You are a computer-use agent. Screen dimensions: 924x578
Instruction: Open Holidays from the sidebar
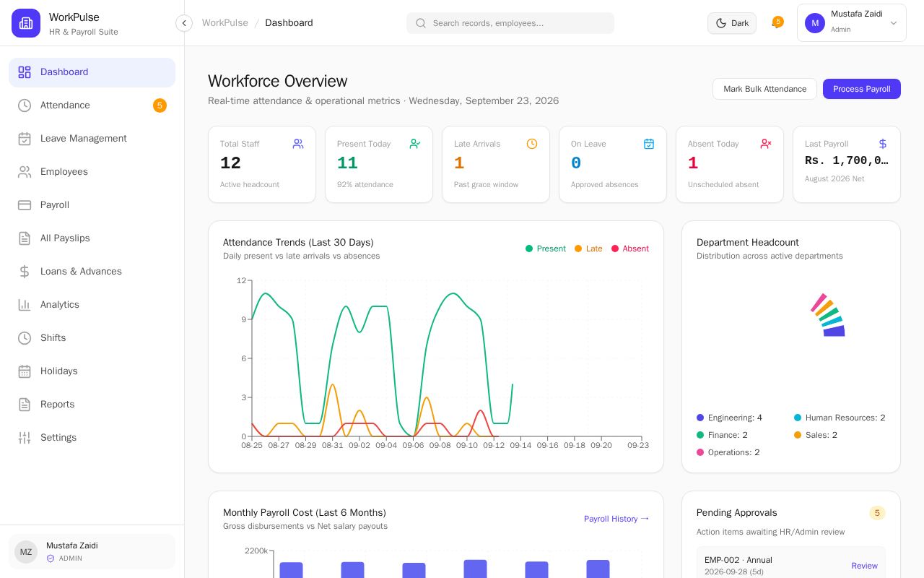coord(92,371)
